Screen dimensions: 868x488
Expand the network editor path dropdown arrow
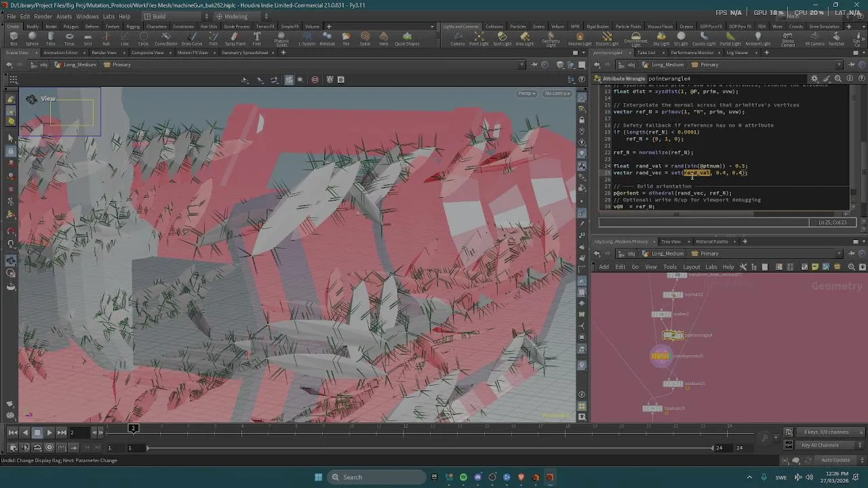(x=839, y=253)
